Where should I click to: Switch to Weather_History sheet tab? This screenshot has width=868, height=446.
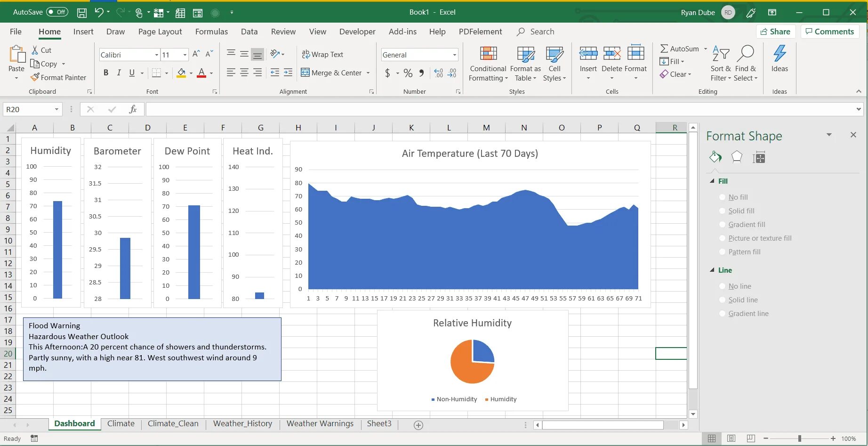tap(242, 424)
